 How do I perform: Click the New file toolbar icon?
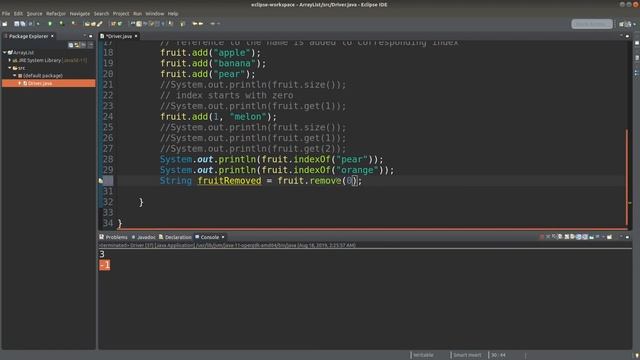pos(5,24)
